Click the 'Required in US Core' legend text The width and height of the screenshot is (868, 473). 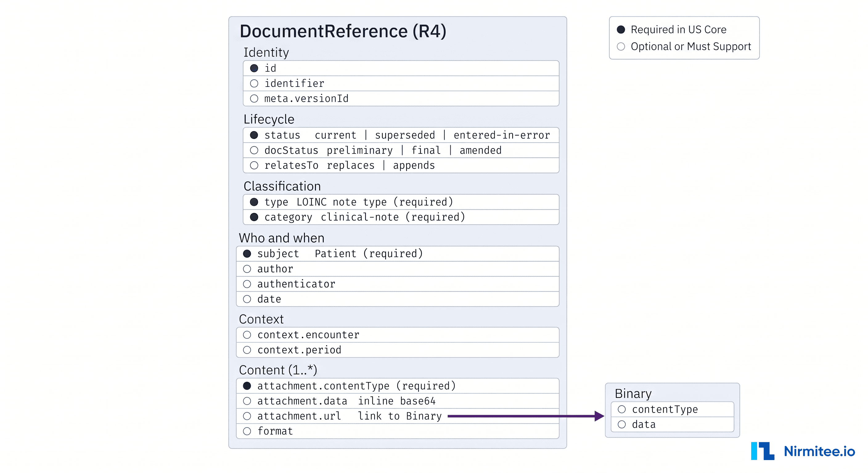pyautogui.click(x=679, y=30)
